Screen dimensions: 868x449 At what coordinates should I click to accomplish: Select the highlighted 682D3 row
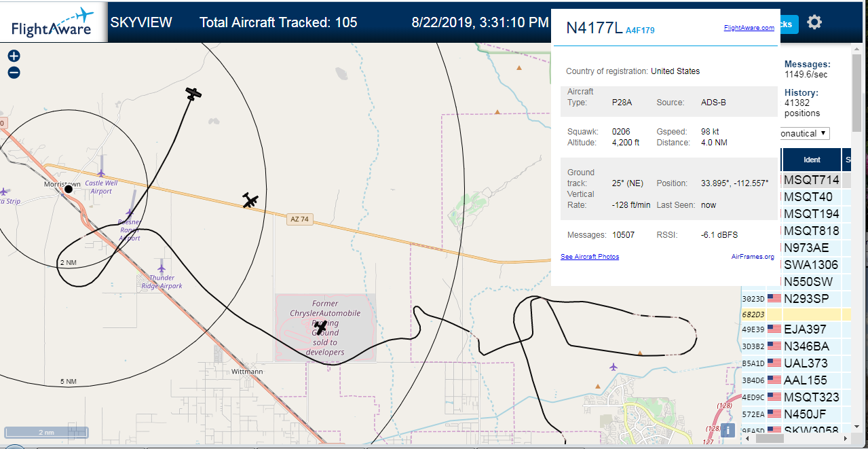coord(795,315)
